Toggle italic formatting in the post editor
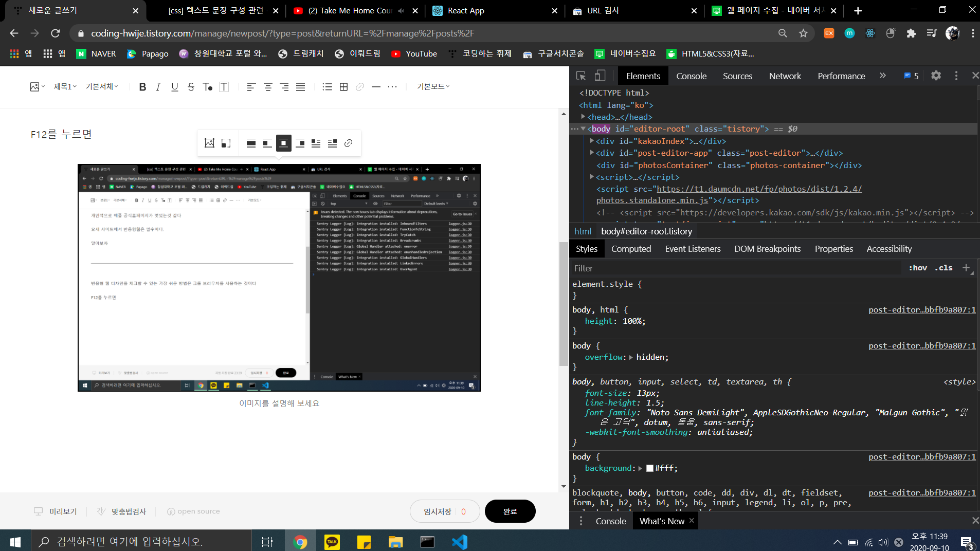The image size is (980, 551). pyautogui.click(x=158, y=87)
